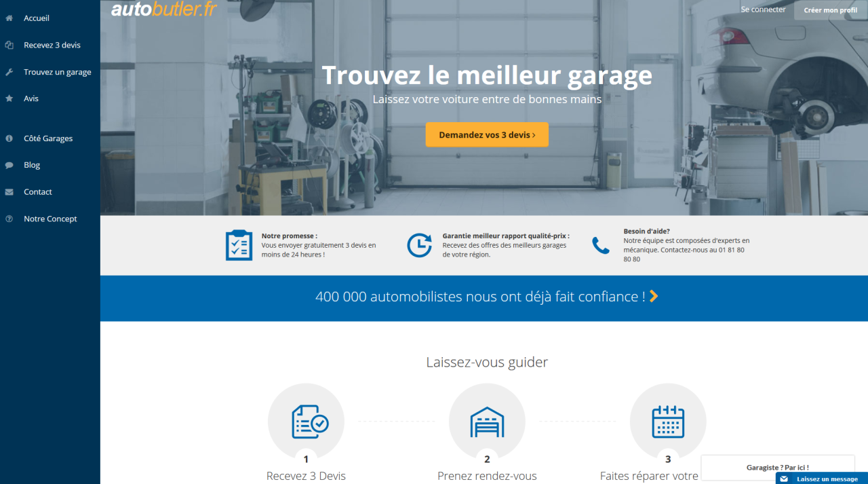The height and width of the screenshot is (484, 868).
Task: Click the Créer mon profil button
Action: [x=829, y=10]
